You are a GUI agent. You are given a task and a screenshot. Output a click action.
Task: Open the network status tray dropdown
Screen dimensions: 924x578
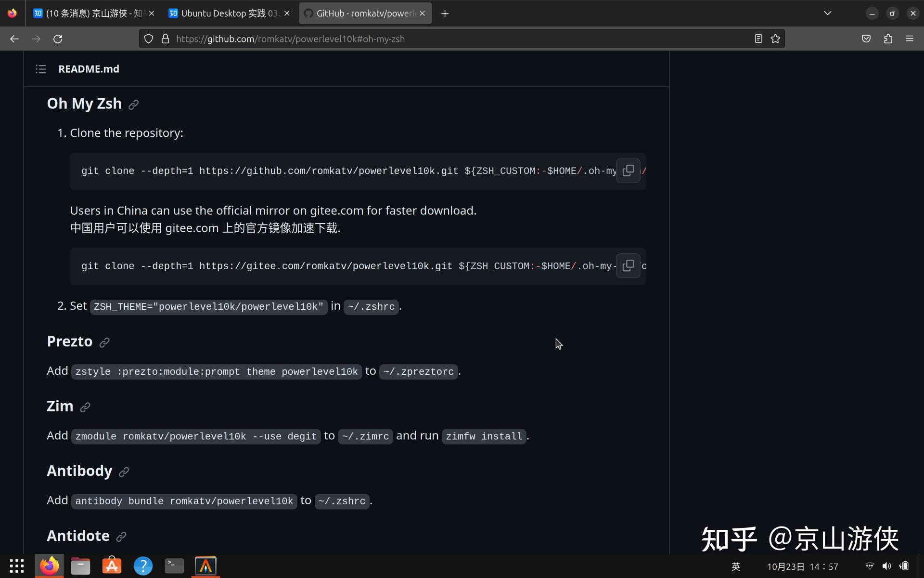[869, 566]
